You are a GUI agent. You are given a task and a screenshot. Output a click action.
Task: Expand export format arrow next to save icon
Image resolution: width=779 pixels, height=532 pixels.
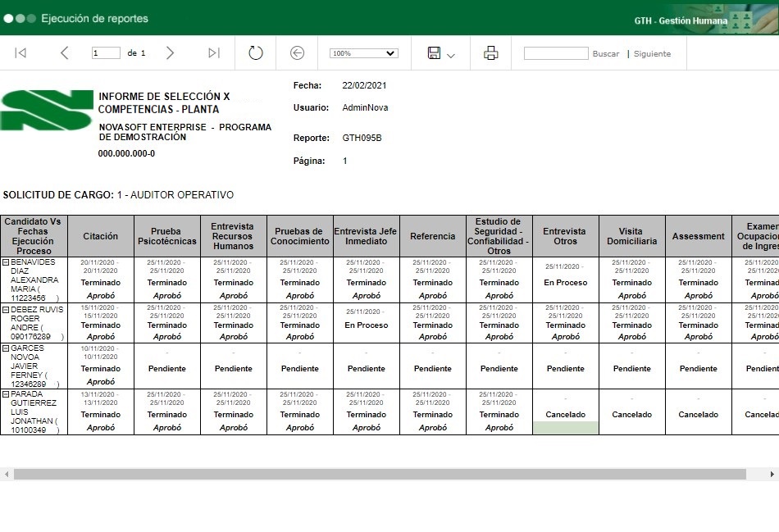451,55
